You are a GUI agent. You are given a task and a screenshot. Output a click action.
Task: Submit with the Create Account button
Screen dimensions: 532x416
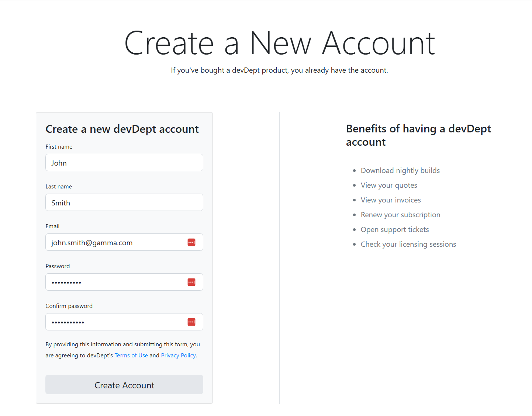point(124,385)
